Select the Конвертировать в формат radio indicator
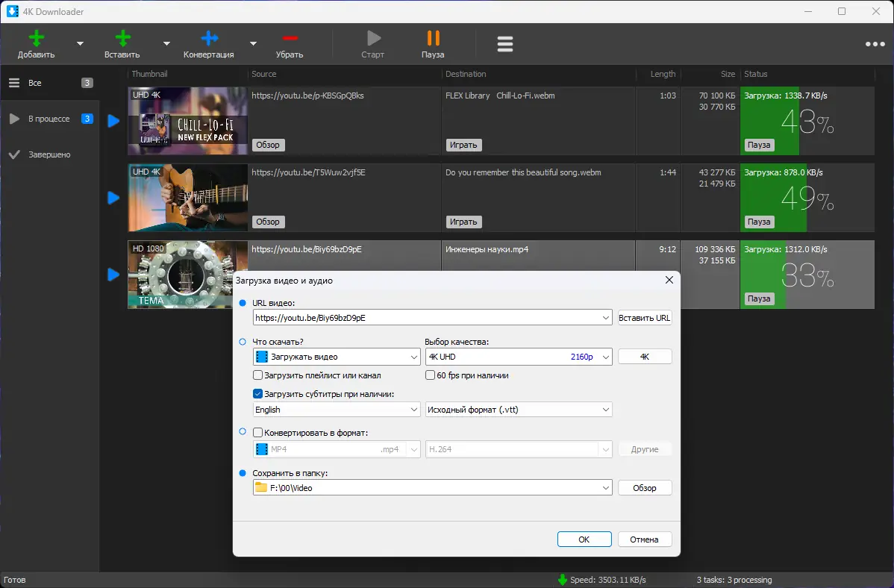894x588 pixels. pos(243,432)
